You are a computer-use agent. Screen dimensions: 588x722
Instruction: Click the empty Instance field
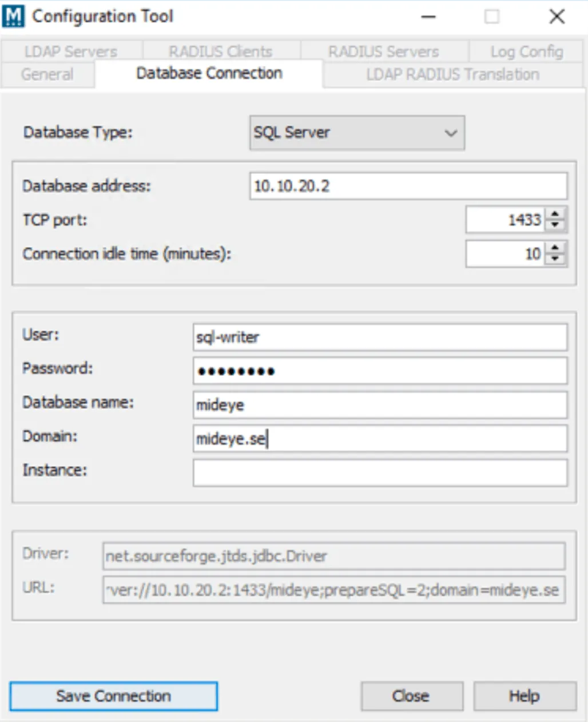click(379, 470)
